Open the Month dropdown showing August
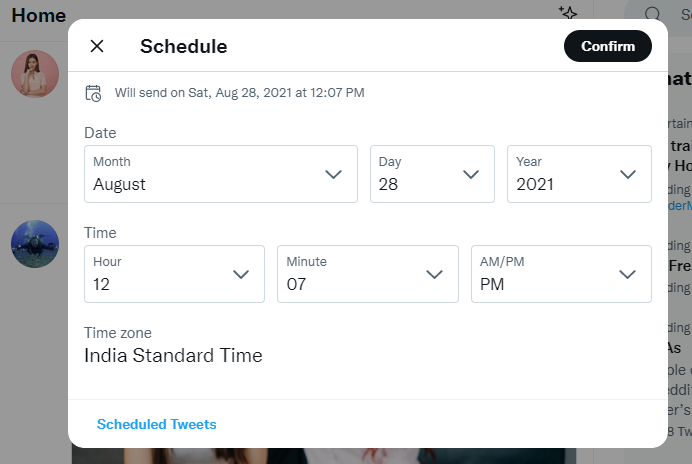The width and height of the screenshot is (692, 464). click(221, 174)
